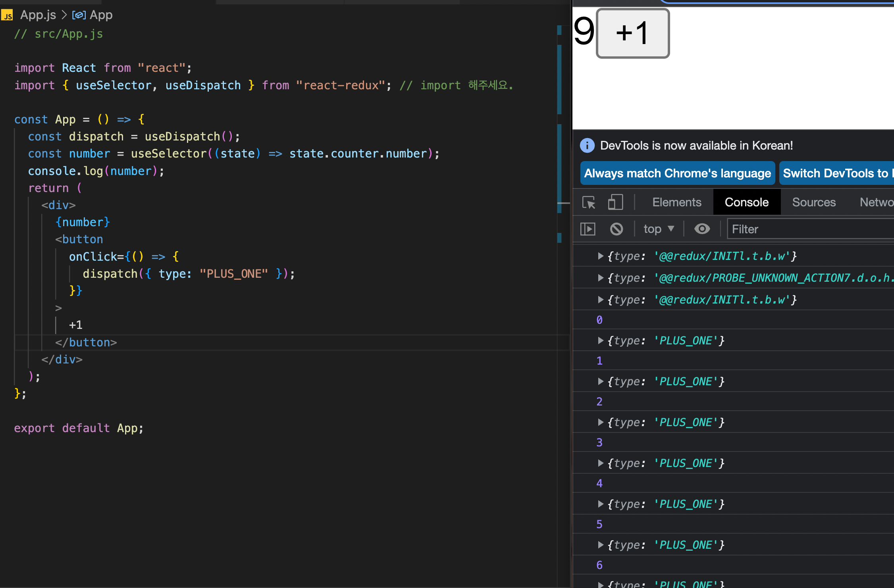Clear console with the ban icon
This screenshot has height=588, width=894.
click(x=617, y=229)
